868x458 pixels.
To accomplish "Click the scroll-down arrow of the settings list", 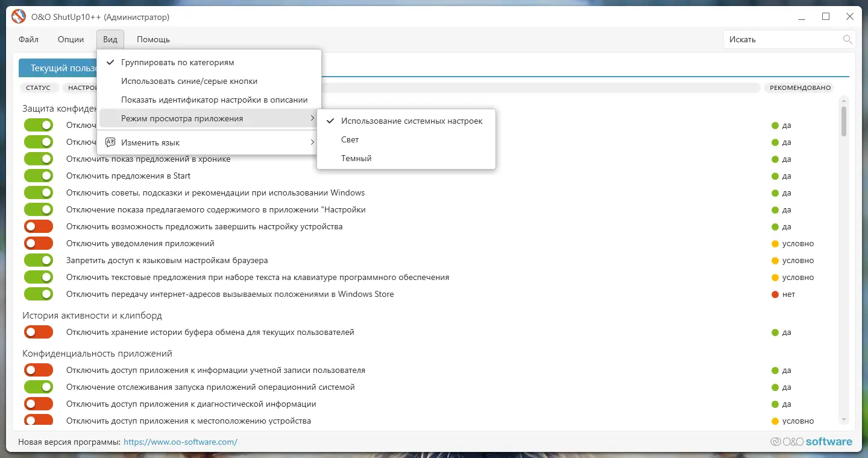I will (x=844, y=420).
